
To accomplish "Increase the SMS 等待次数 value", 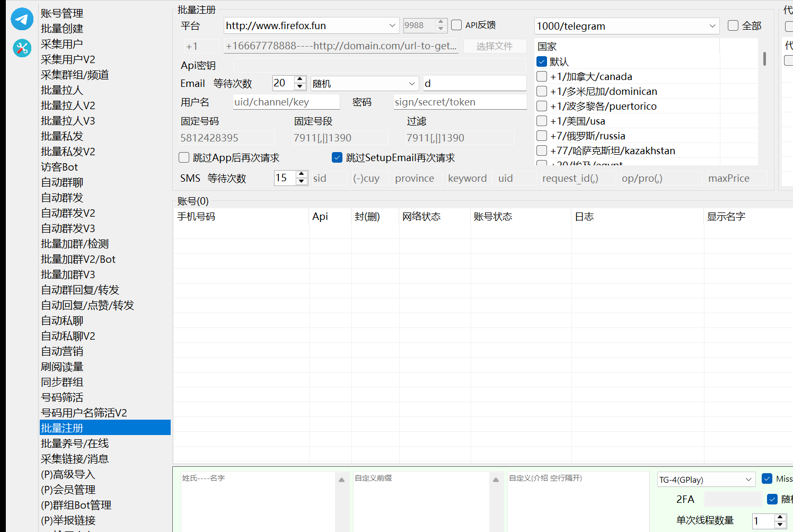I will pyautogui.click(x=302, y=174).
